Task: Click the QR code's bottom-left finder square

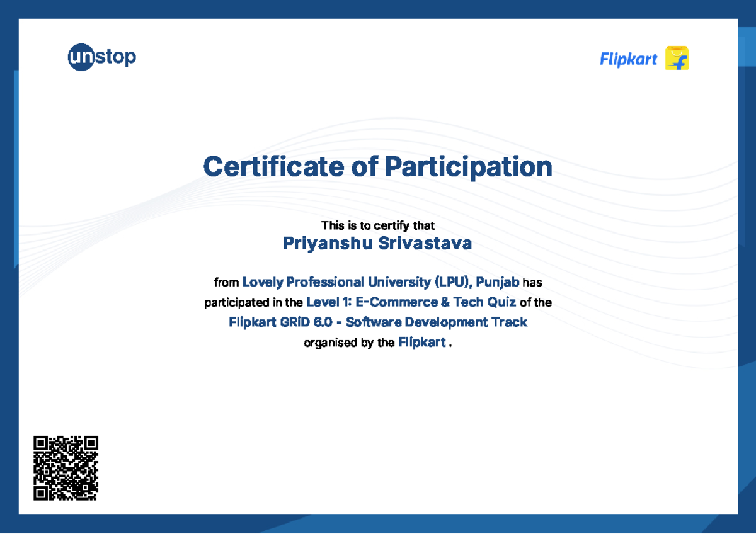Action: click(41, 493)
